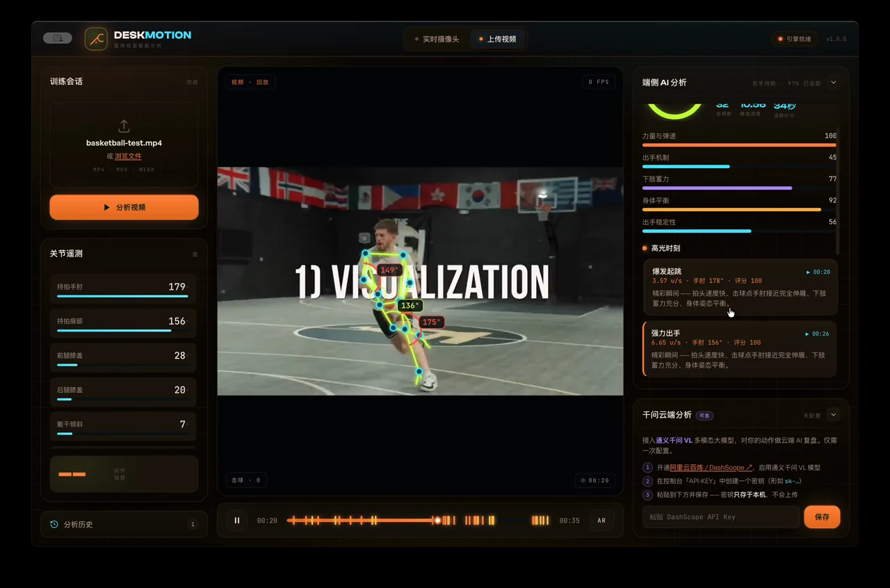Collapse the 端侧 AI 分析 panel chevron
Screen dimensions: 890x588
click(x=833, y=82)
